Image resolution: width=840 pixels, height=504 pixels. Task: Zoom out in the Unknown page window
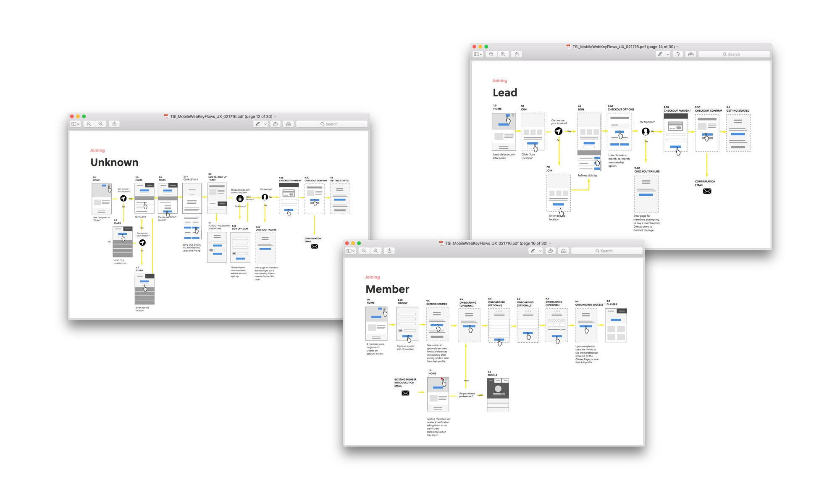pos(89,124)
